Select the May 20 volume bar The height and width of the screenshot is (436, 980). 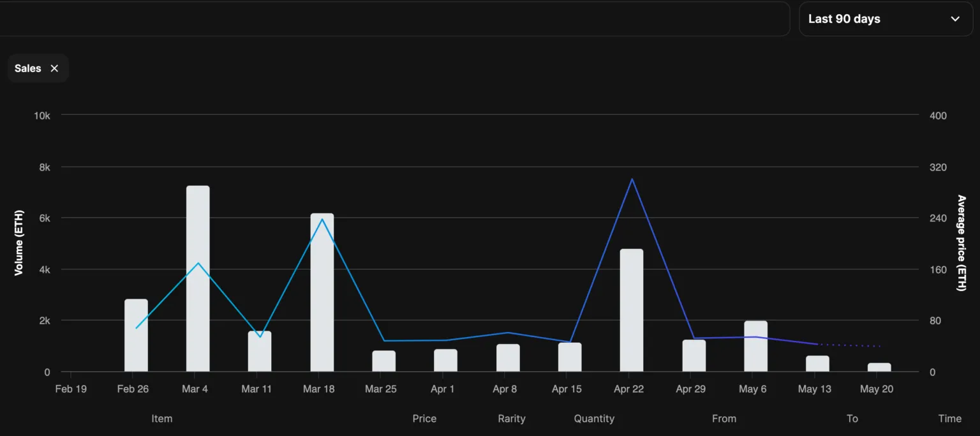[879, 367]
